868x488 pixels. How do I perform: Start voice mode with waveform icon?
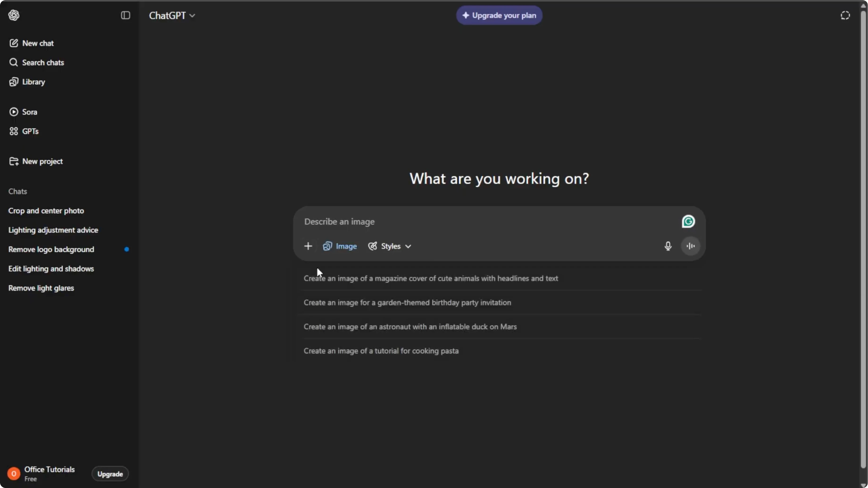690,246
